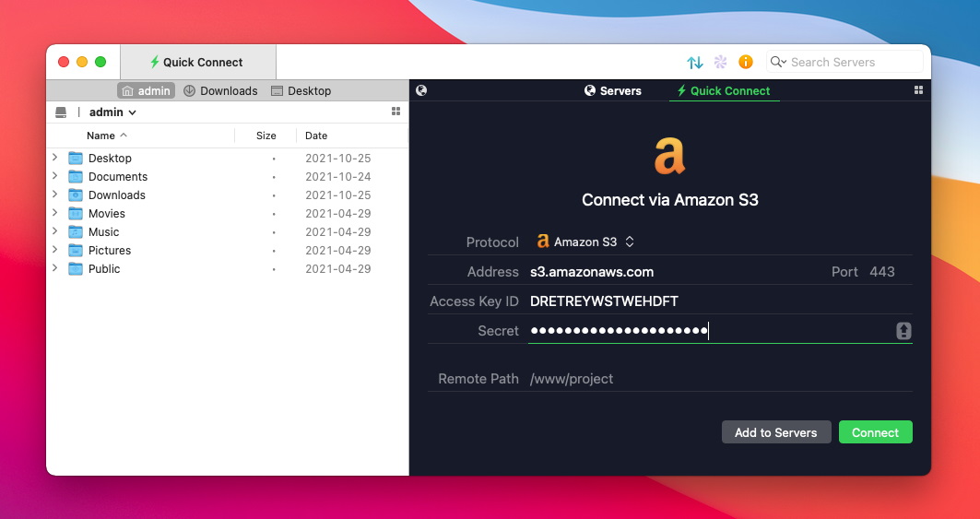
Task: Select the admin home favorite tab
Action: 147,90
